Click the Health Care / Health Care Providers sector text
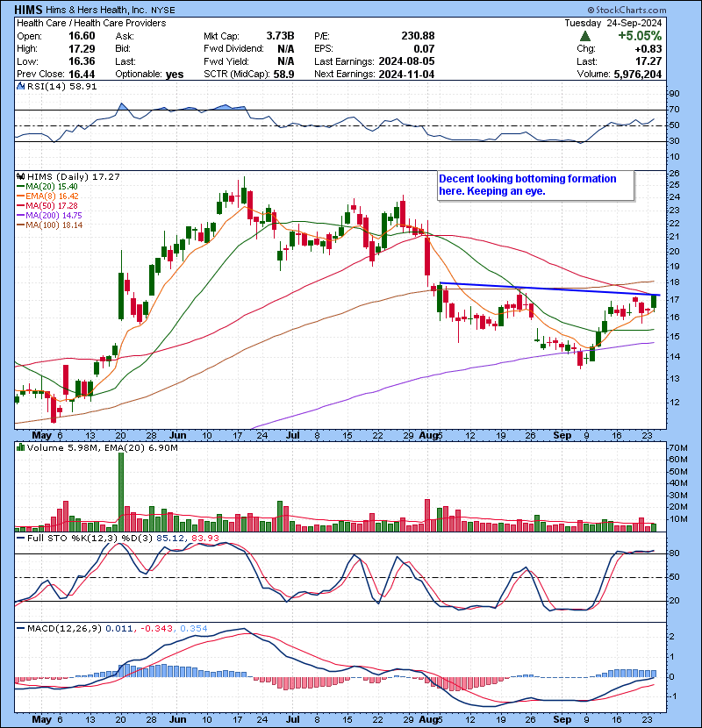This screenshot has height=728, width=702. click(x=91, y=23)
